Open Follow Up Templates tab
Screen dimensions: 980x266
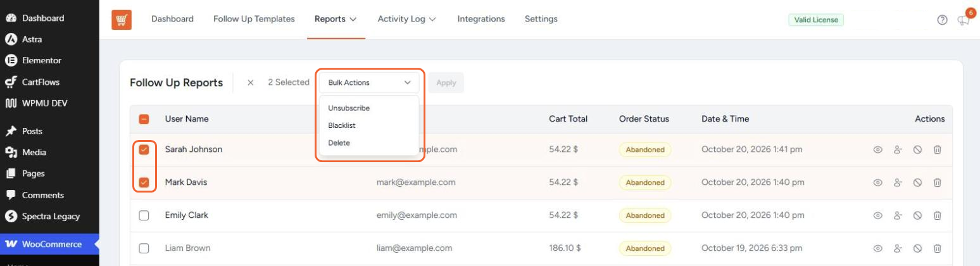pyautogui.click(x=254, y=19)
